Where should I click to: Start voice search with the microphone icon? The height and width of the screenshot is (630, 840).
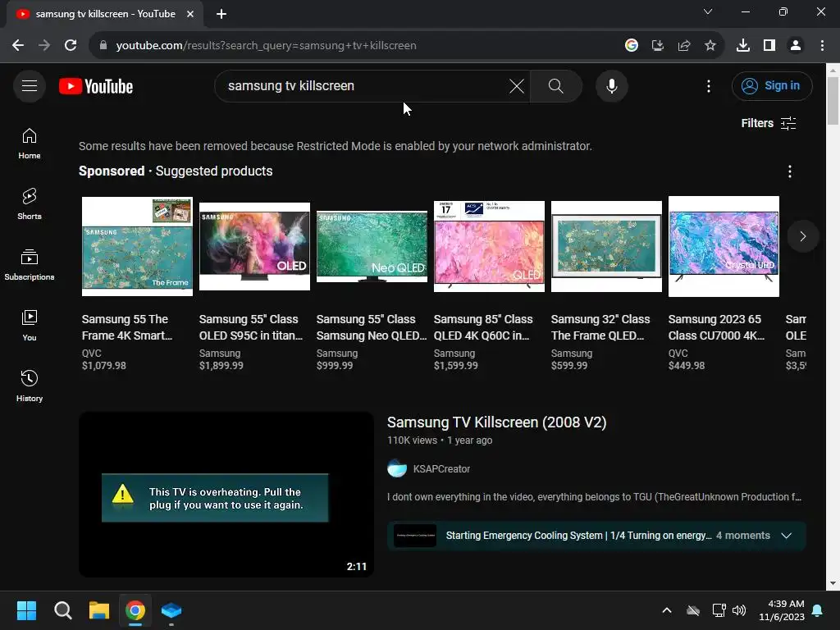click(612, 85)
